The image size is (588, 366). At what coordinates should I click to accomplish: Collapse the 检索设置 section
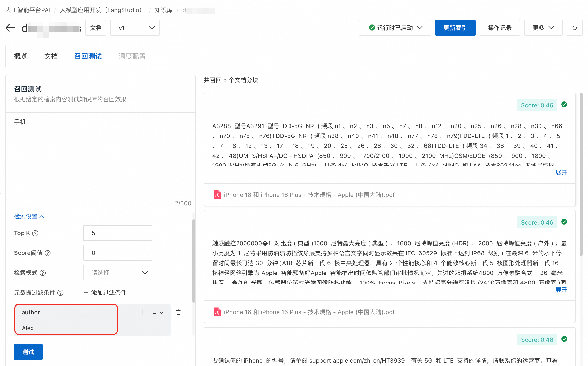tap(29, 216)
